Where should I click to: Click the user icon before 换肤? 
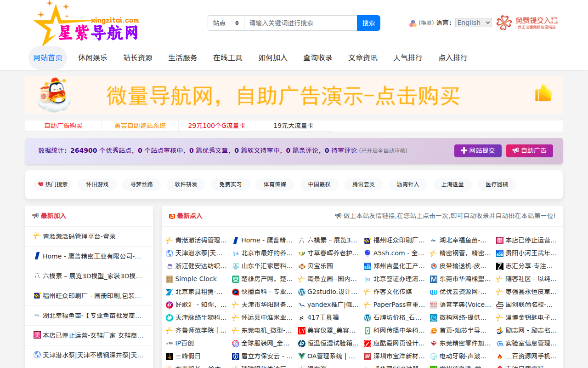point(412,23)
